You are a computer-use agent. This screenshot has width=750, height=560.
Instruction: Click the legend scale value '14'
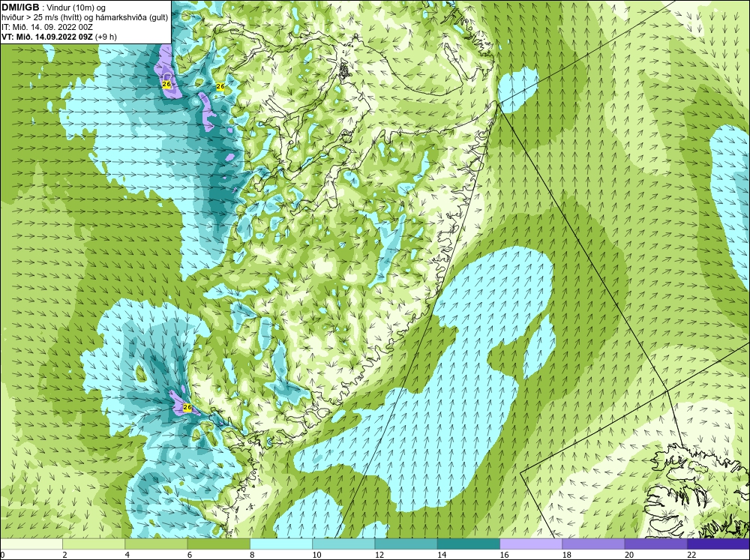coord(442,555)
